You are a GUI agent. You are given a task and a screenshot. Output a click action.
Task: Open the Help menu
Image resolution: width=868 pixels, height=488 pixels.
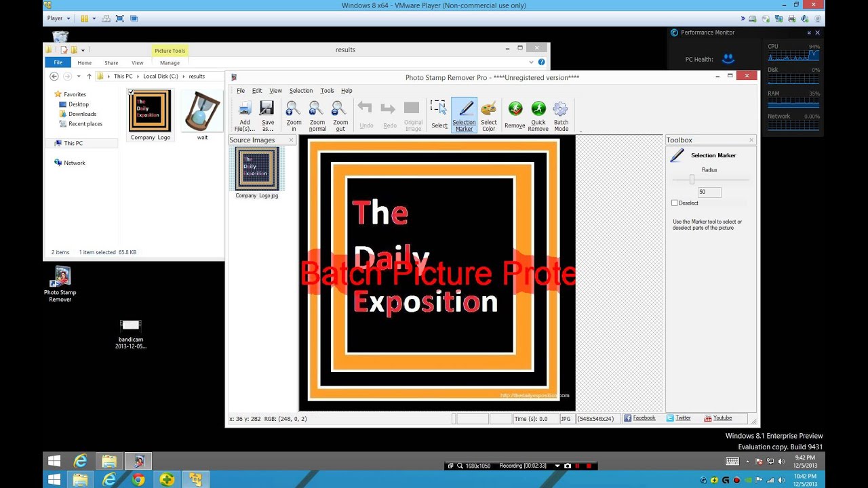click(x=347, y=91)
